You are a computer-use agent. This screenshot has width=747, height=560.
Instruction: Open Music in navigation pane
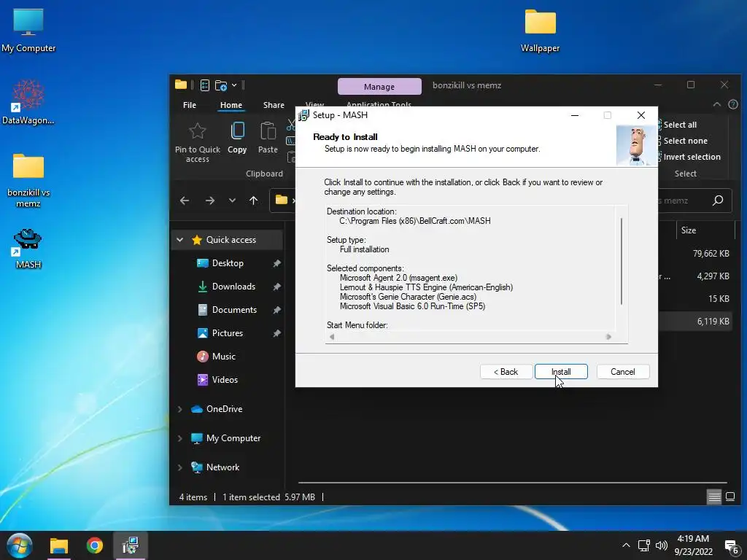tap(223, 357)
